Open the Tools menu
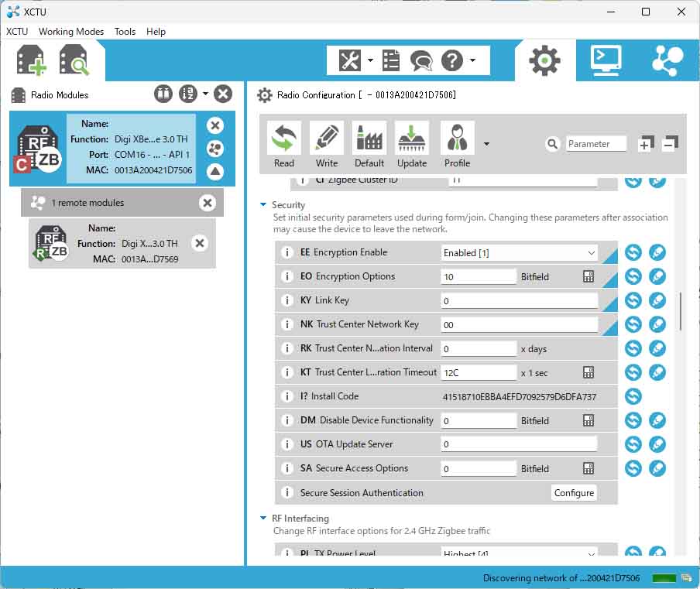The image size is (700, 589). click(x=125, y=32)
